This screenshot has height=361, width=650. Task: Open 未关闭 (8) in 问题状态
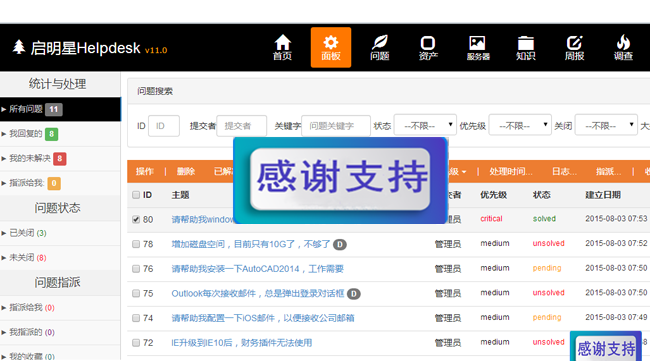(28, 258)
